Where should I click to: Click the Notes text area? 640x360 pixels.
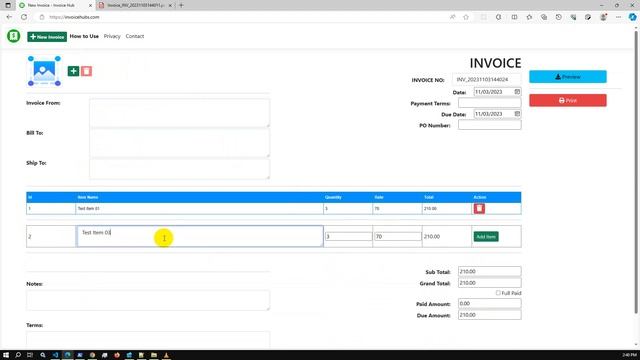tap(148, 300)
